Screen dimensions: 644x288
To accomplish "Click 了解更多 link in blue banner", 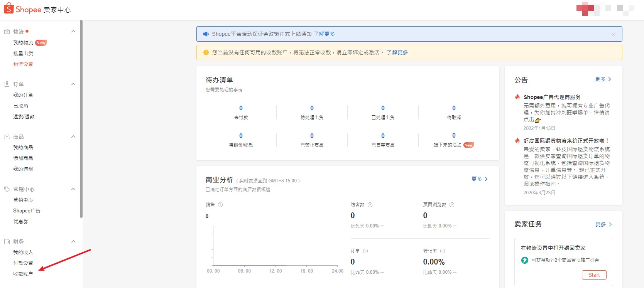I will coord(324,34).
